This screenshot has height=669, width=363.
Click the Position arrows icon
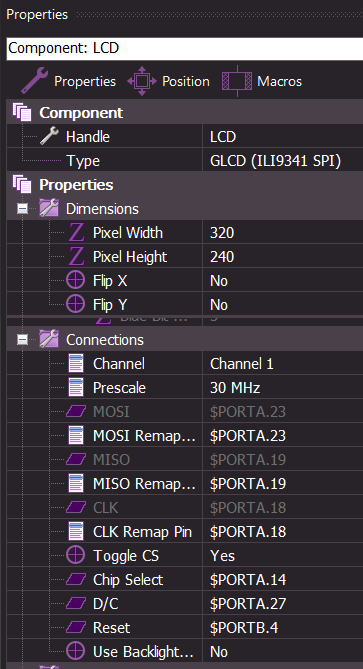(142, 81)
